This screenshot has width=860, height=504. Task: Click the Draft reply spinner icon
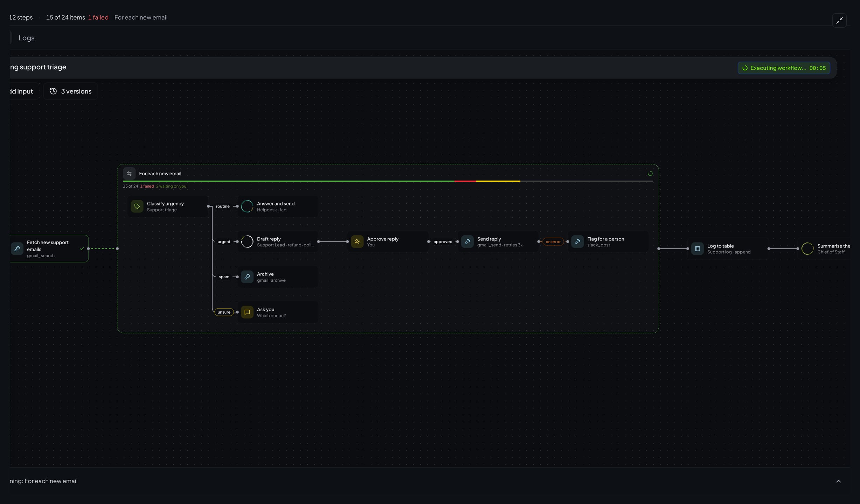247,241
